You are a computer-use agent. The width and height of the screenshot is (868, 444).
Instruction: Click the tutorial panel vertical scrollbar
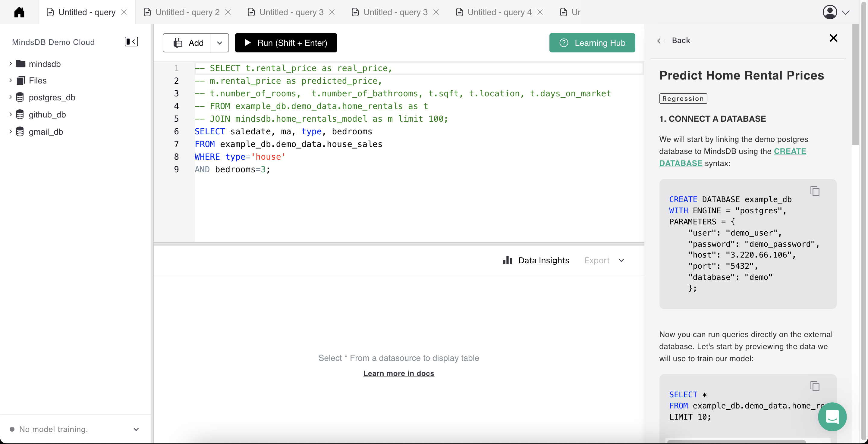point(855,84)
